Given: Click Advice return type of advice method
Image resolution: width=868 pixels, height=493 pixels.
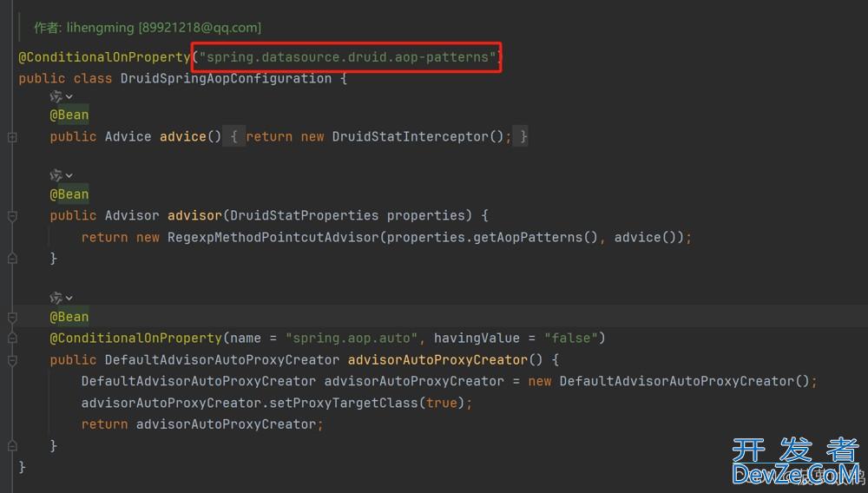Looking at the screenshot, I should [128, 136].
